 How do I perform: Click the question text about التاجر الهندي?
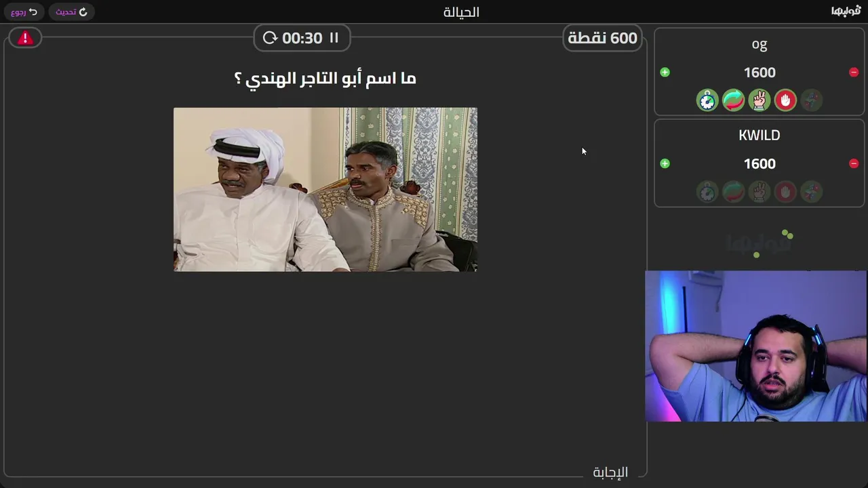click(x=325, y=79)
